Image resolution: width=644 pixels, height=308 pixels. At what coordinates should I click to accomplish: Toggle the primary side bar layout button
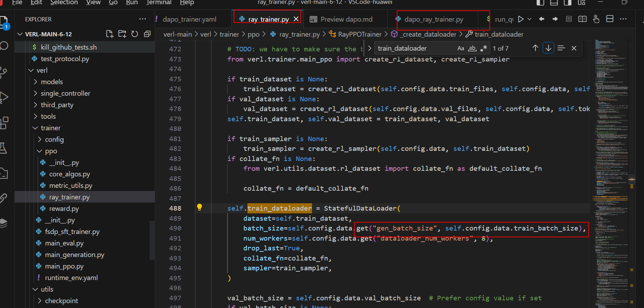(540, 2)
